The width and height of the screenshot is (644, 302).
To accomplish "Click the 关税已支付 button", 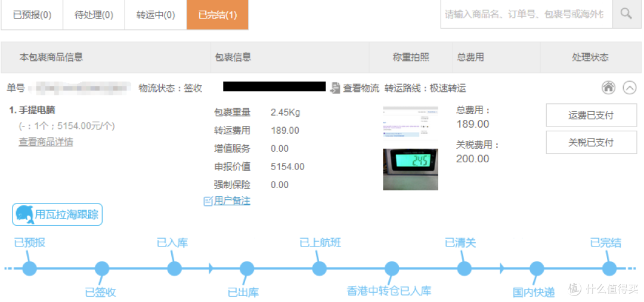I will coord(592,143).
